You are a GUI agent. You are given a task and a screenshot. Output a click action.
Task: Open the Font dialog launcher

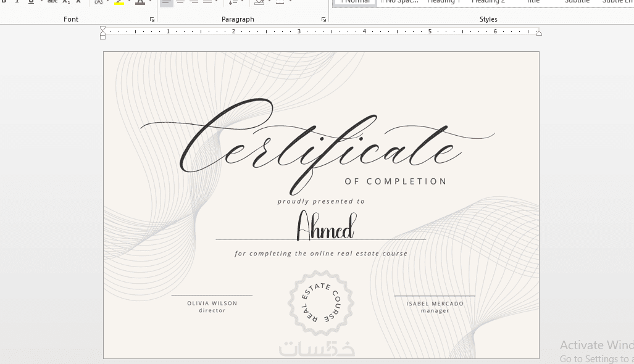[152, 19]
